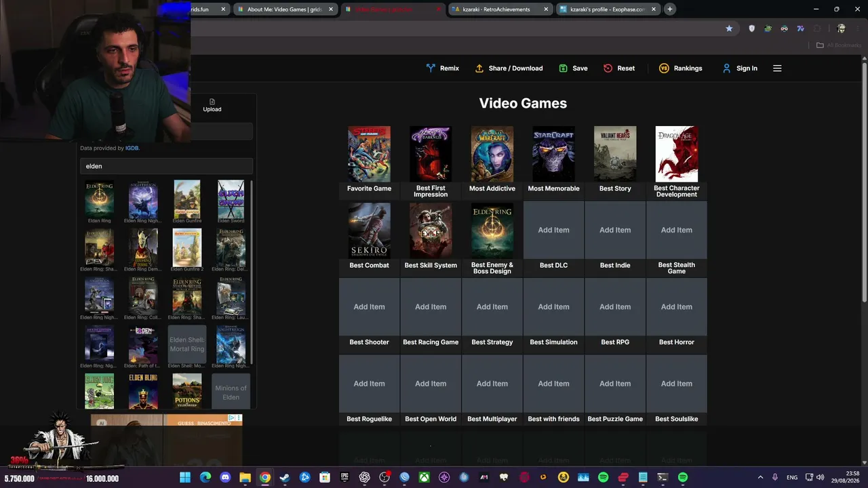Click the Sekiro Best Combat cover
Viewport: 868px width, 488px height.
point(369,230)
